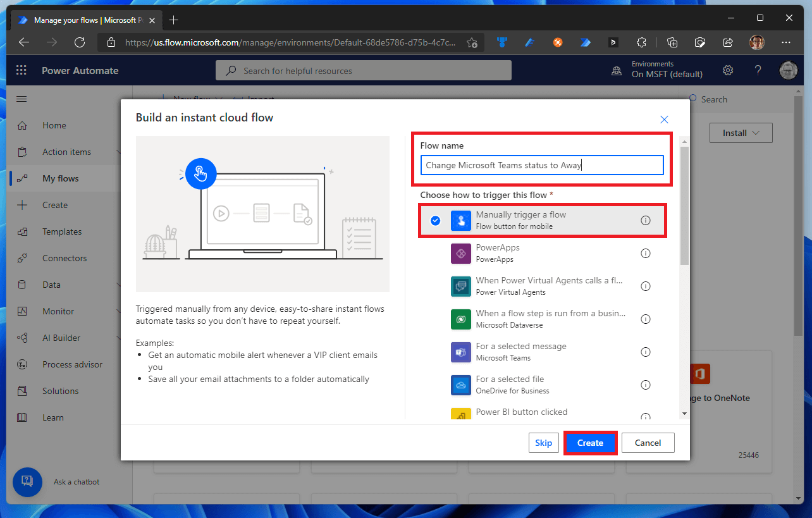Open the Ask a chatbot button
Viewport: 812px width, 518px height.
pos(27,482)
